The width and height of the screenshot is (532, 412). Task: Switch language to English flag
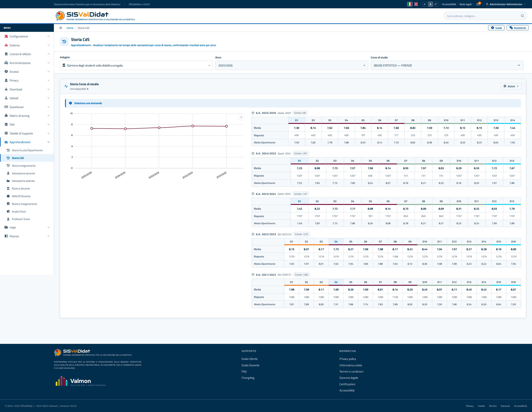pyautogui.click(x=416, y=4)
